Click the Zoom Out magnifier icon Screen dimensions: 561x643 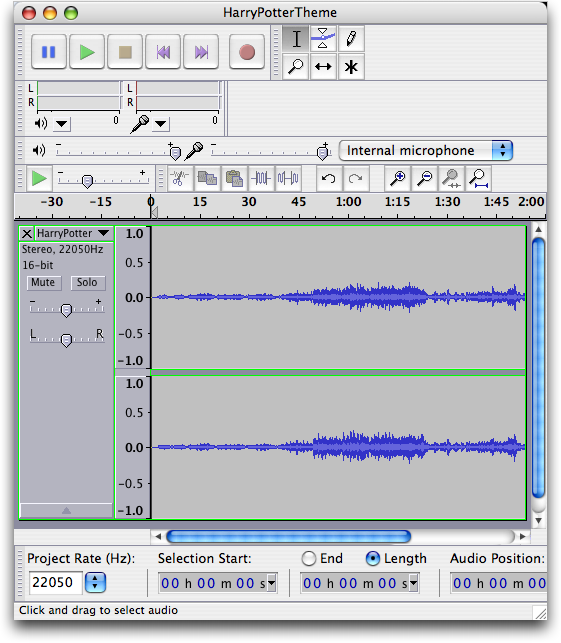[424, 178]
